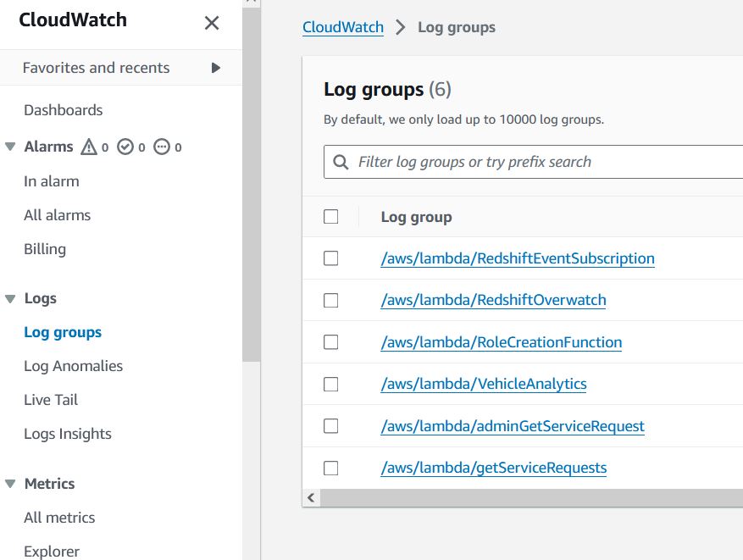The width and height of the screenshot is (743, 560).
Task: Click CloudWatch breadcrumb link
Action: (x=343, y=27)
